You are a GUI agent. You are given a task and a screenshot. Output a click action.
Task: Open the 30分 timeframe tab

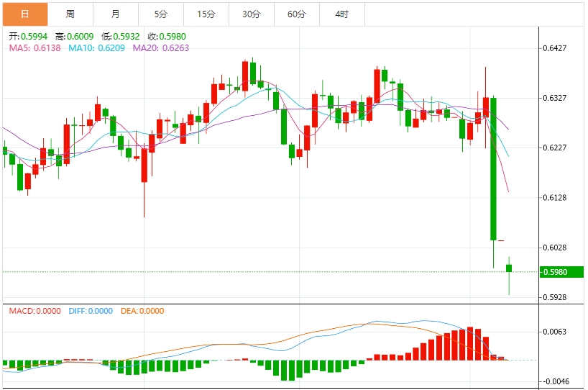point(252,14)
